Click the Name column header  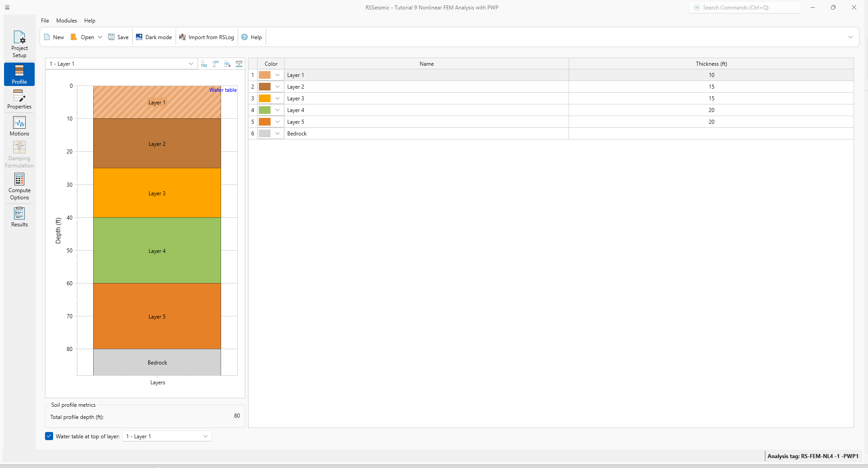426,64
